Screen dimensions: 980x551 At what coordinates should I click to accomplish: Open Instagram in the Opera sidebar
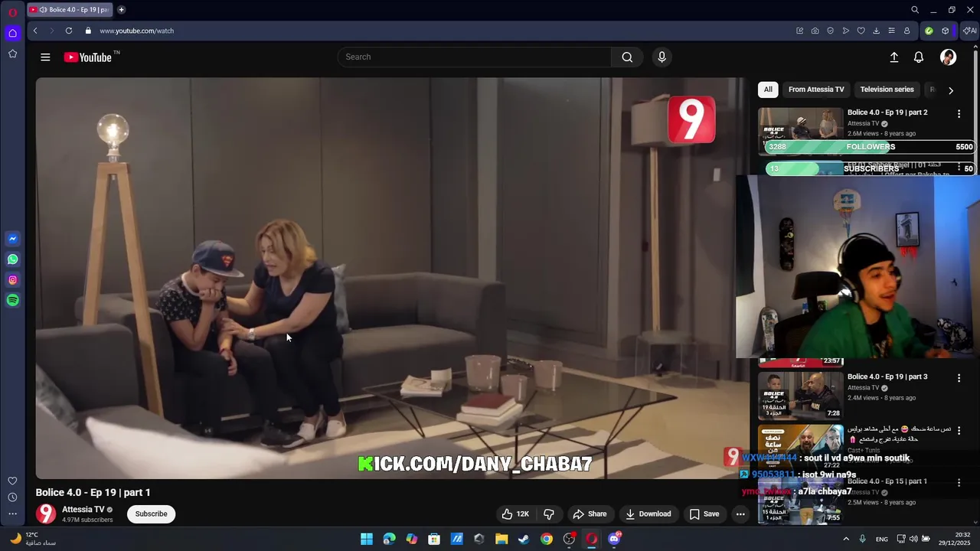tap(12, 280)
